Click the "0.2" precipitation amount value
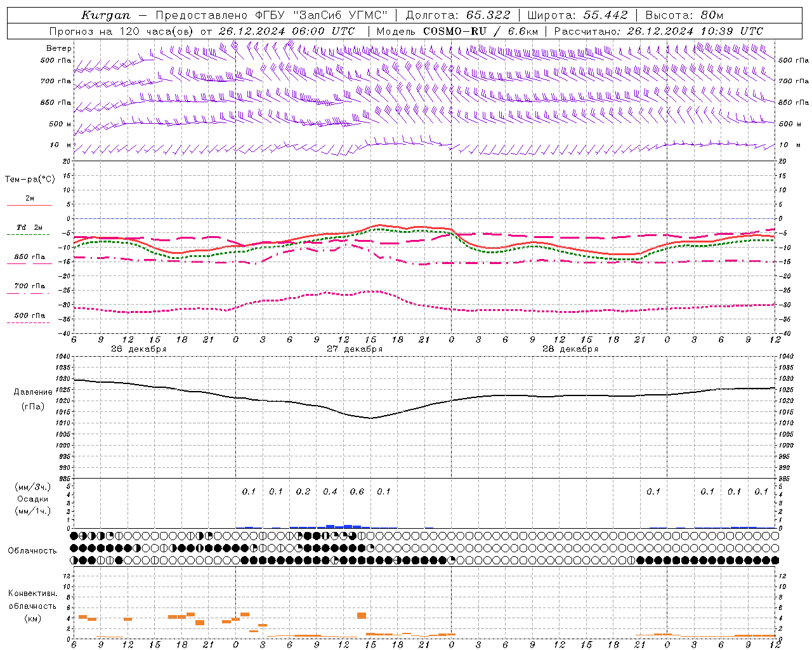The height and width of the screenshot is (650, 812). click(x=303, y=492)
